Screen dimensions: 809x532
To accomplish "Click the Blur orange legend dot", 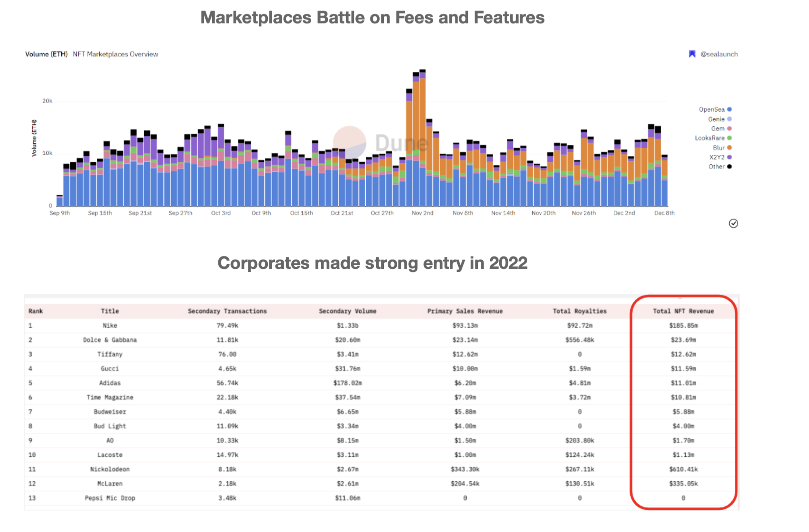I will coord(729,147).
